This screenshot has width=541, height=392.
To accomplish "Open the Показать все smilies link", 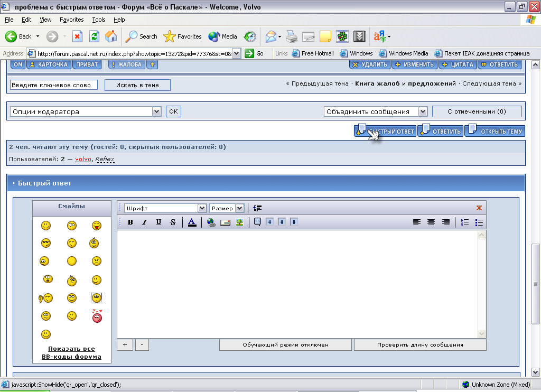I will [x=71, y=349].
